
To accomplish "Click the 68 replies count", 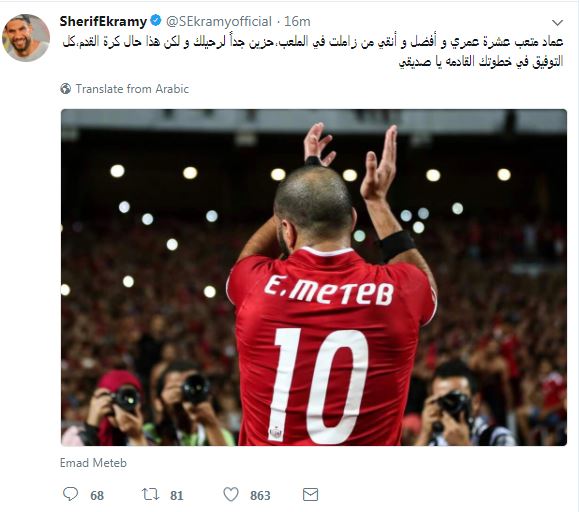I will (x=97, y=495).
